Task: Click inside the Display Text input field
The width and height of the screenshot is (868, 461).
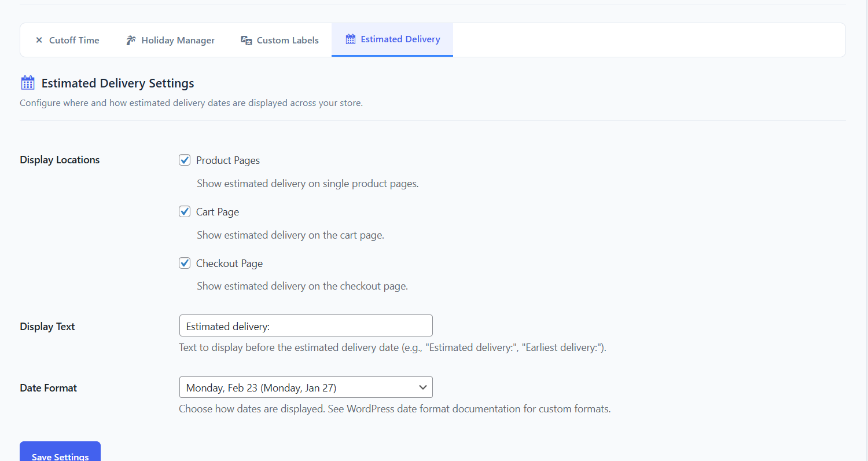Action: point(306,325)
